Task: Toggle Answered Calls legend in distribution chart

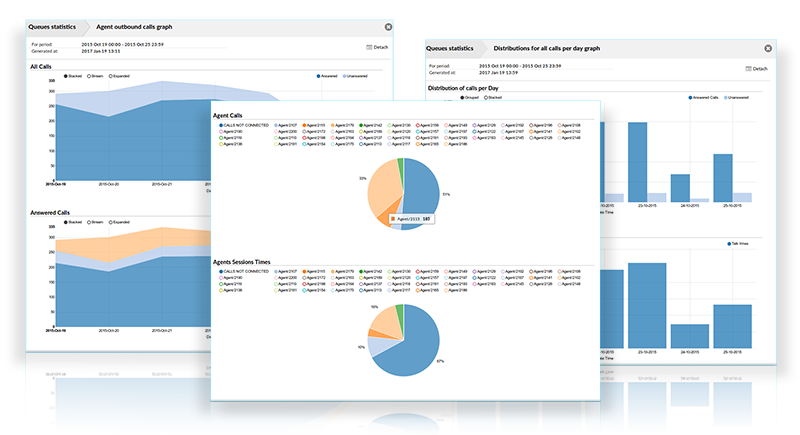Action: (x=704, y=97)
